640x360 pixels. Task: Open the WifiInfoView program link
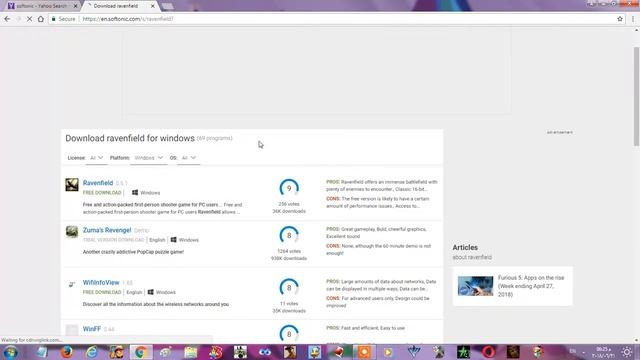[101, 282]
